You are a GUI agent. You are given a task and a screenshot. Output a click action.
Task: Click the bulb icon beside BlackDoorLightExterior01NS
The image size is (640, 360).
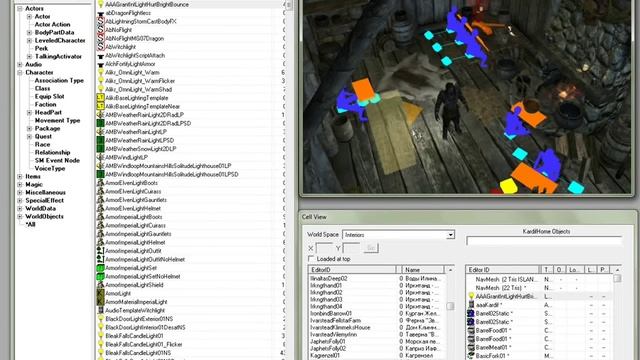click(x=100, y=319)
